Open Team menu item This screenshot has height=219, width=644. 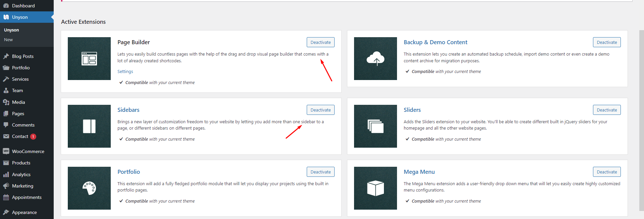(x=27, y=90)
